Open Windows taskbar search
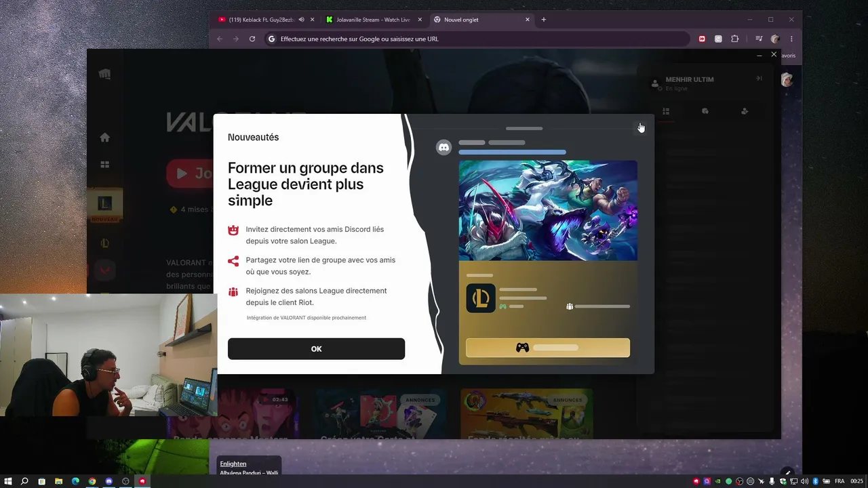 click(24, 481)
